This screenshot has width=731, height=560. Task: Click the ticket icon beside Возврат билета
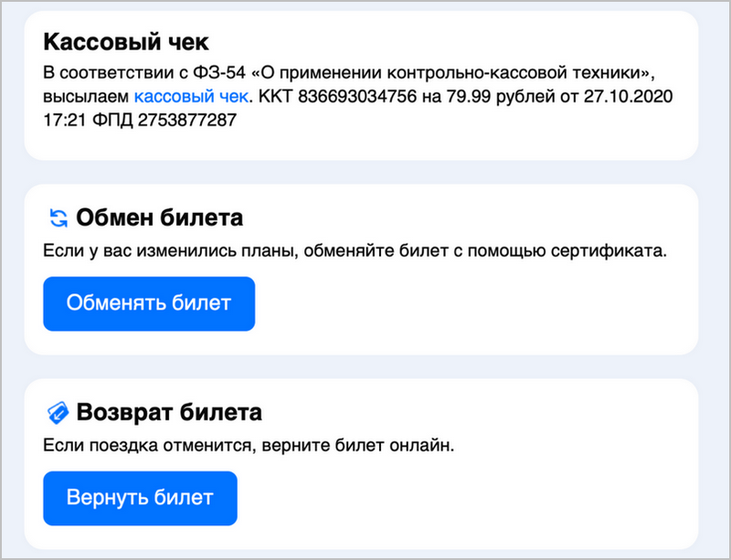coord(58,413)
